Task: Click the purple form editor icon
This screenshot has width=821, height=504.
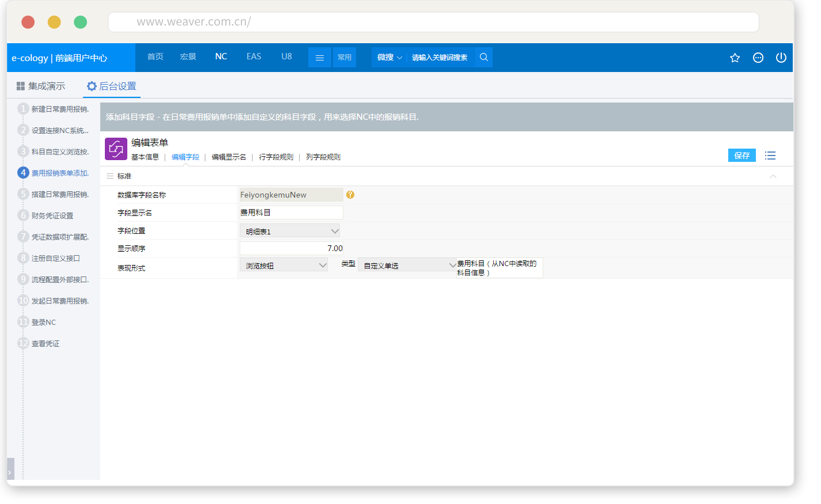Action: click(x=116, y=149)
